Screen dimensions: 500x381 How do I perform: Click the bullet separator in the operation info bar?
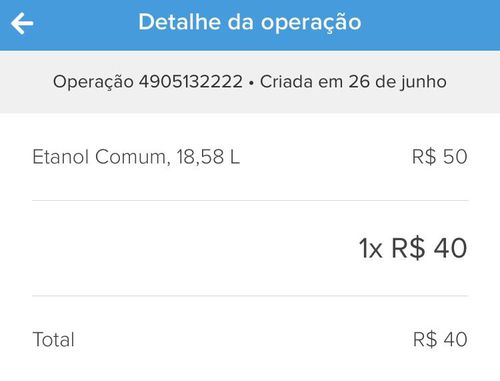point(251,83)
